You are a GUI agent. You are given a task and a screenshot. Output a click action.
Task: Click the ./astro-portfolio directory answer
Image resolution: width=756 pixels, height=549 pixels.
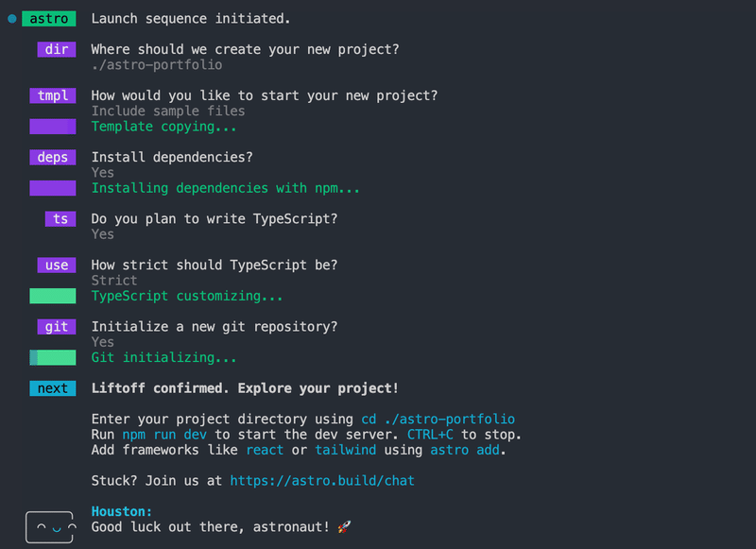click(157, 64)
